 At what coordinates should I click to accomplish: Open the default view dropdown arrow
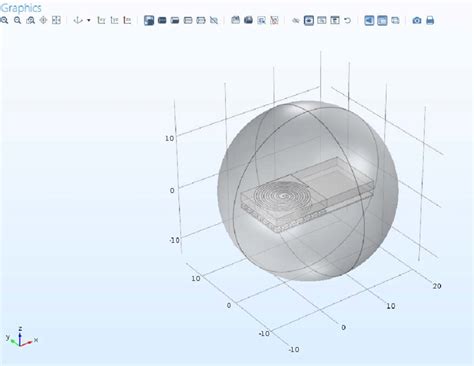coord(89,20)
